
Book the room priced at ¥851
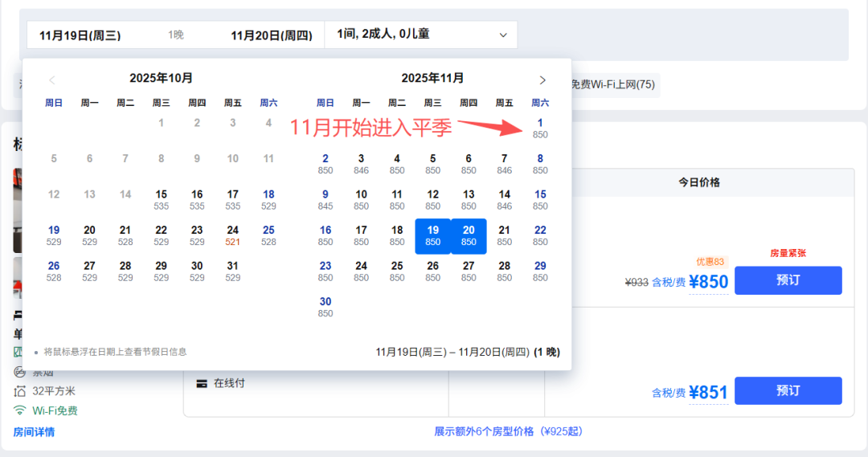(x=788, y=390)
